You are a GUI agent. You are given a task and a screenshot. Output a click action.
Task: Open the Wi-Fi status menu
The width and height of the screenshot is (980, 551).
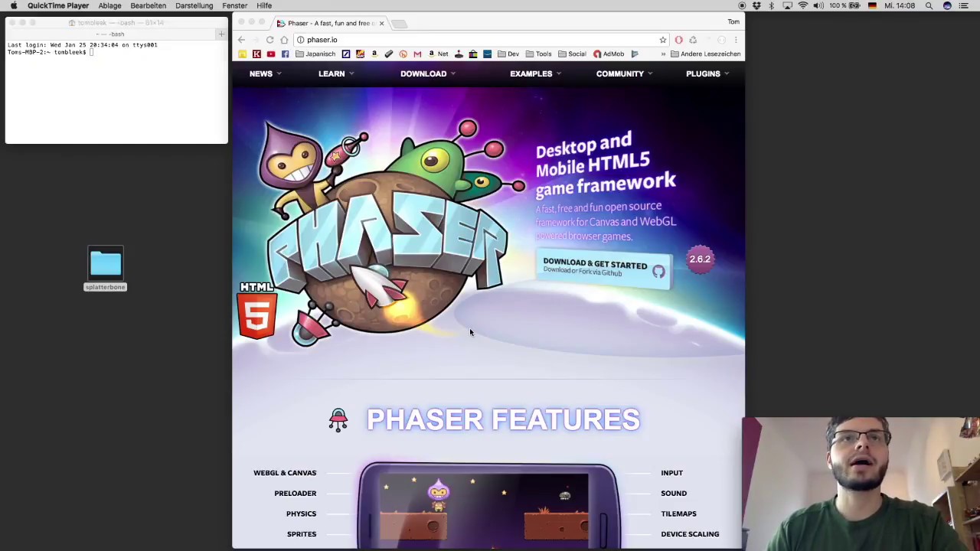[803, 5]
